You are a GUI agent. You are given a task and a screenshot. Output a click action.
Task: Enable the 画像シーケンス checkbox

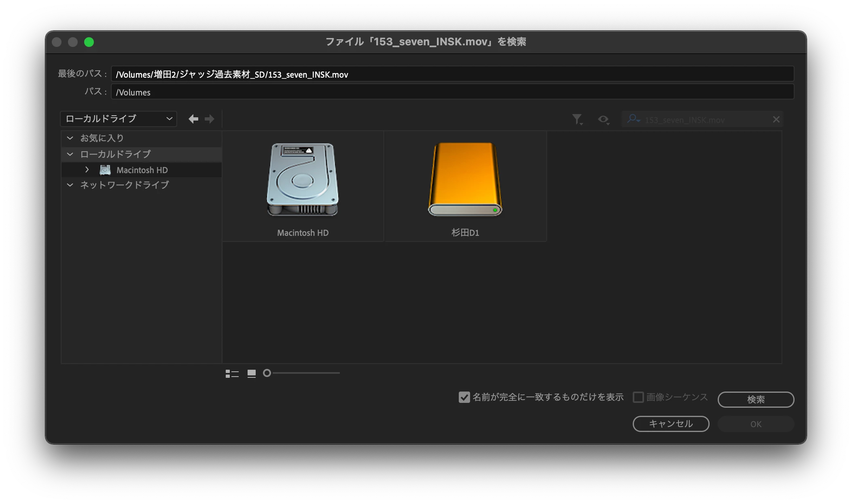point(638,397)
